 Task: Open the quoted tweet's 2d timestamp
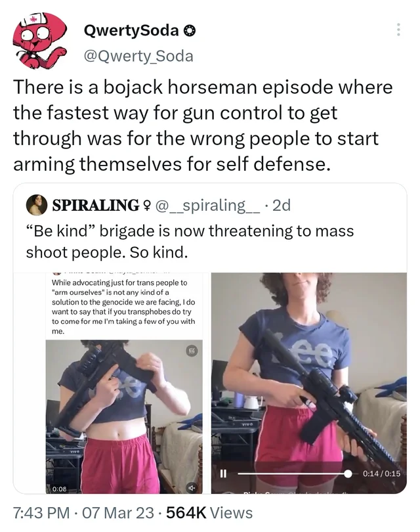282,206
